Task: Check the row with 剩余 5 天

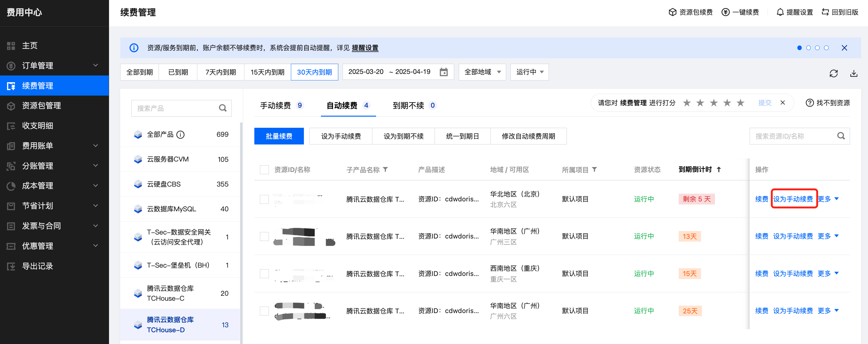Action: (x=264, y=199)
